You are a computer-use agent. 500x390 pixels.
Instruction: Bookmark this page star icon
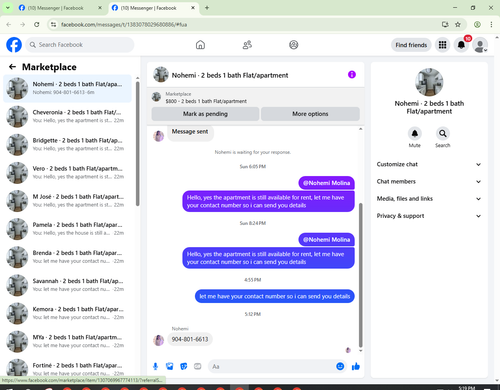click(458, 24)
